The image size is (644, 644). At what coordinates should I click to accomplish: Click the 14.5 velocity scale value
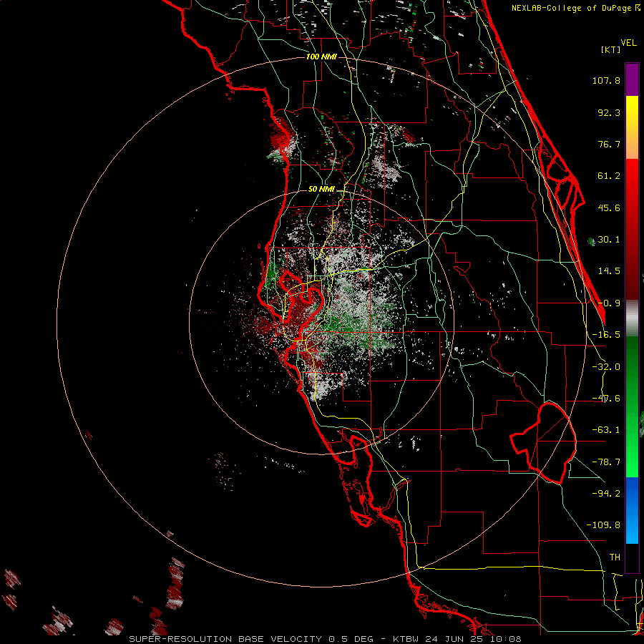(609, 271)
